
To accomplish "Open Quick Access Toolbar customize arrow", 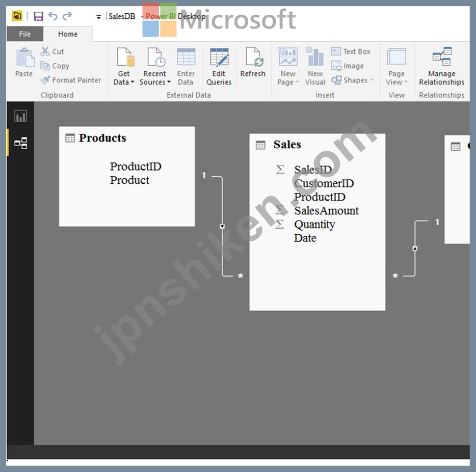I will click(98, 17).
